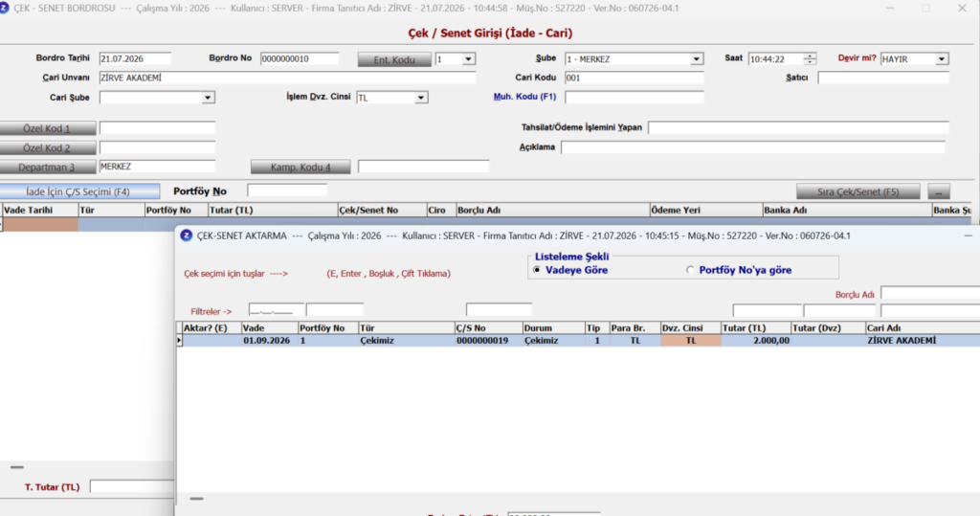Expand the Cari Şube dropdown
980x516 pixels.
(208, 98)
